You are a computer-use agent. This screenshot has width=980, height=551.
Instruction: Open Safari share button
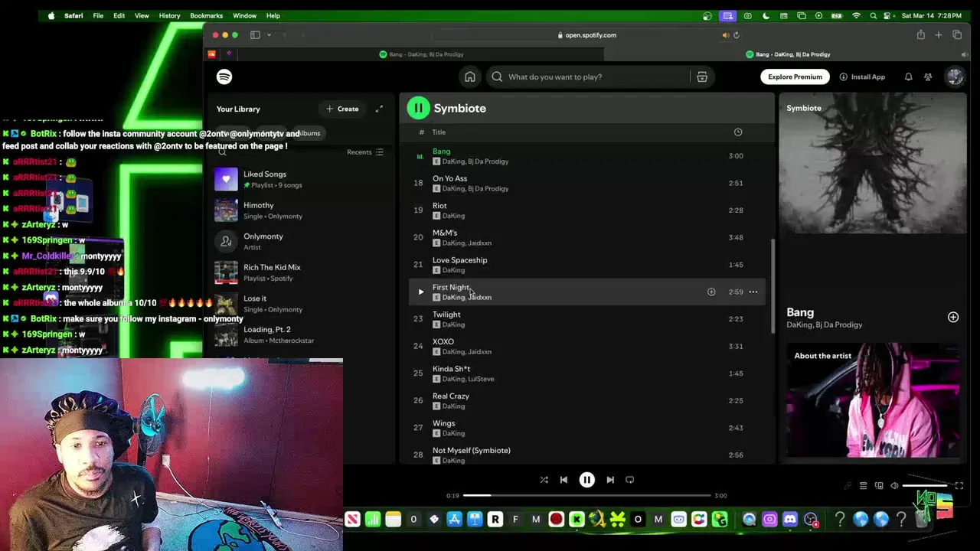pyautogui.click(x=920, y=35)
